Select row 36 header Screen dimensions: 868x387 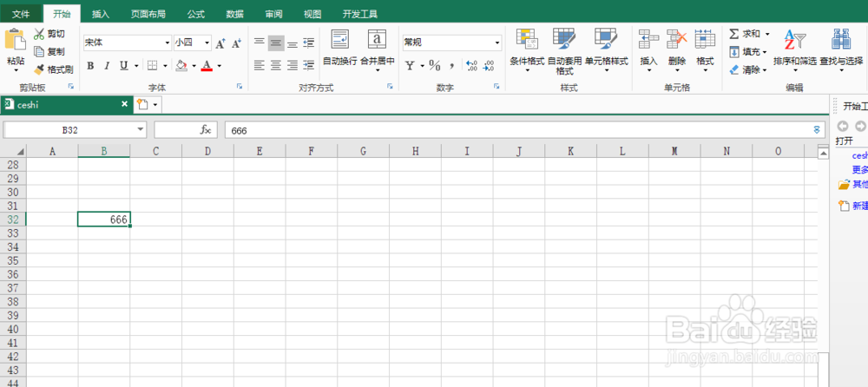13,274
